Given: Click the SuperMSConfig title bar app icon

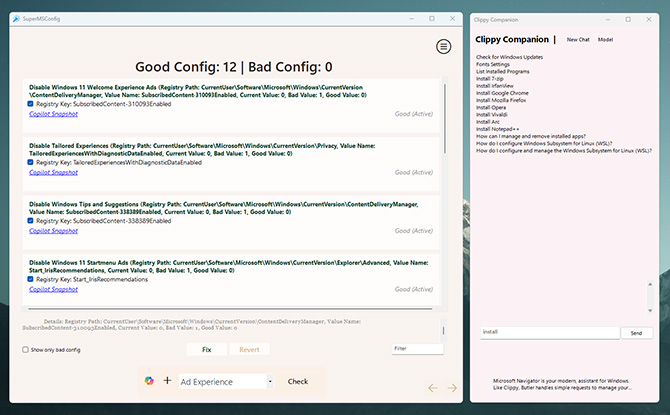Looking at the screenshot, I should point(16,19).
